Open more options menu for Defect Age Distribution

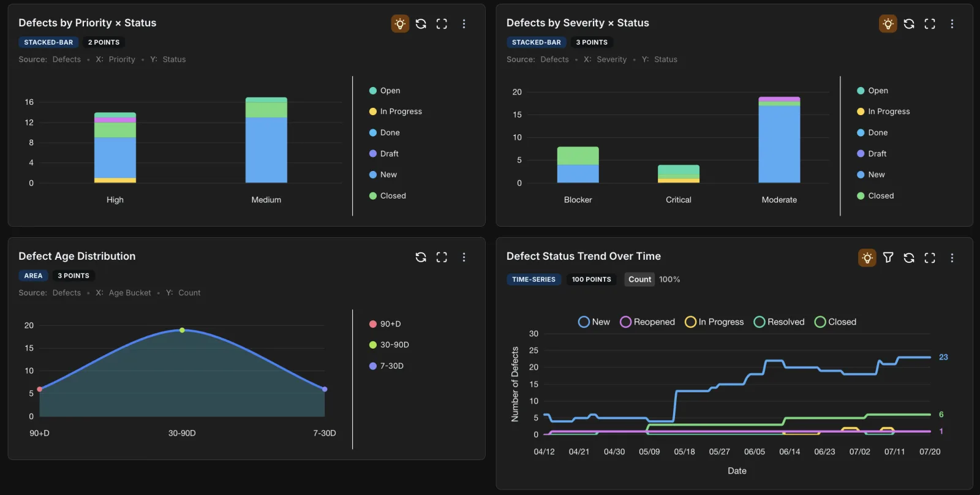464,257
